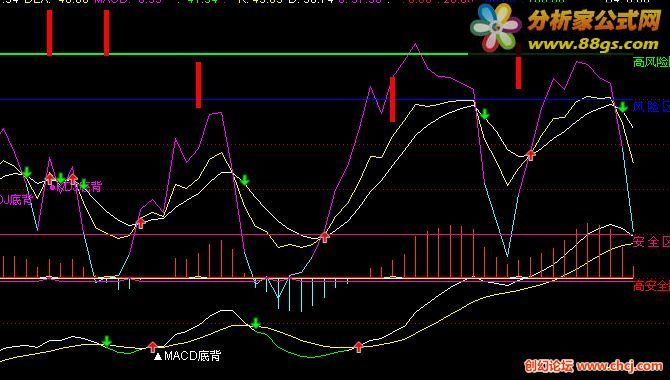Click the tallest light-blue negative MACD histogram bar

tap(302, 296)
